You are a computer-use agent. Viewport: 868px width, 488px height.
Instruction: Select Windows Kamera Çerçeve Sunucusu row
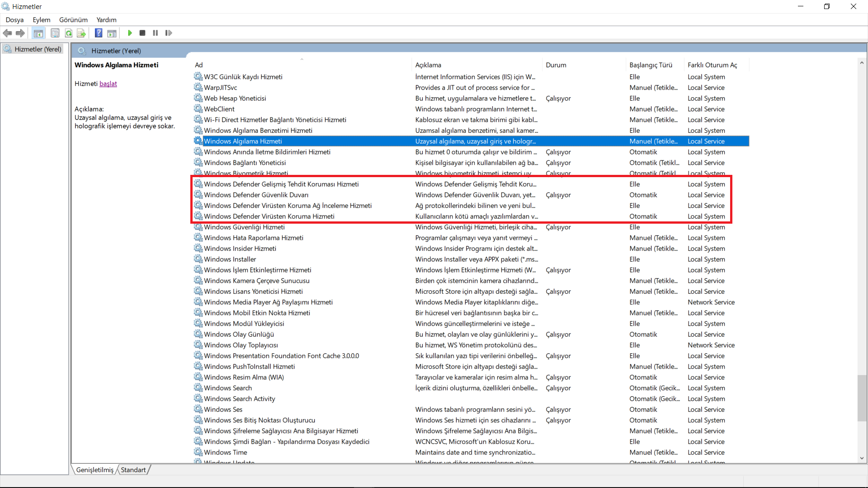pyautogui.click(x=471, y=281)
